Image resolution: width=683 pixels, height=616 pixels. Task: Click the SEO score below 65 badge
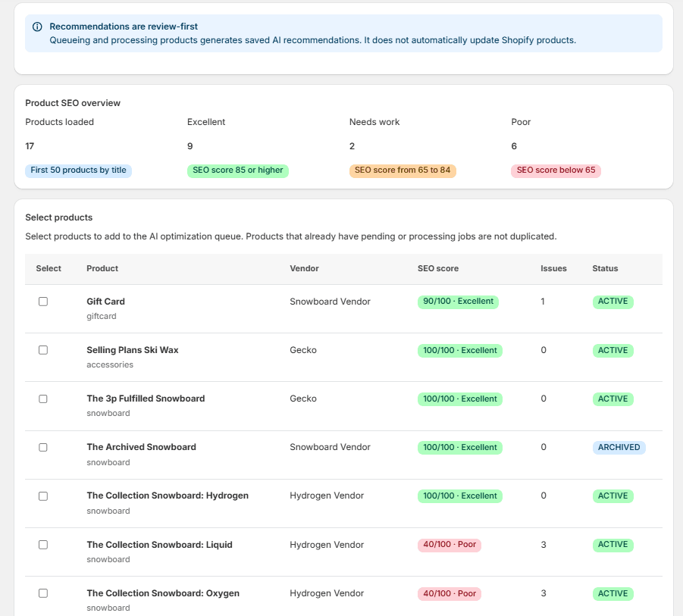click(x=556, y=170)
